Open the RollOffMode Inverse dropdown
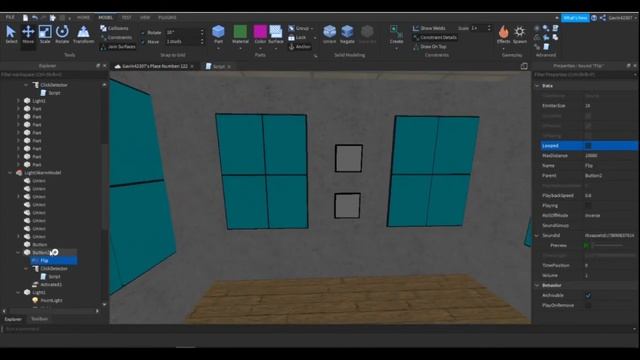640x360 pixels. pos(610,216)
